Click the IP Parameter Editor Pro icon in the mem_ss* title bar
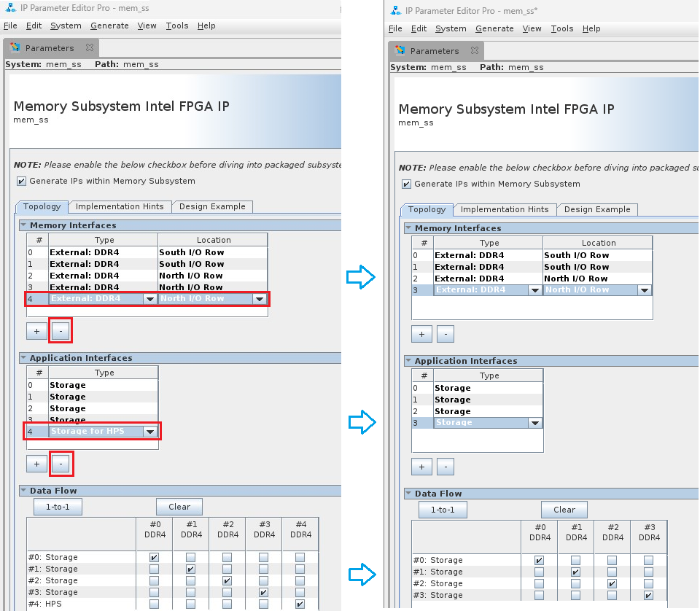700x611 pixels. (396, 11)
